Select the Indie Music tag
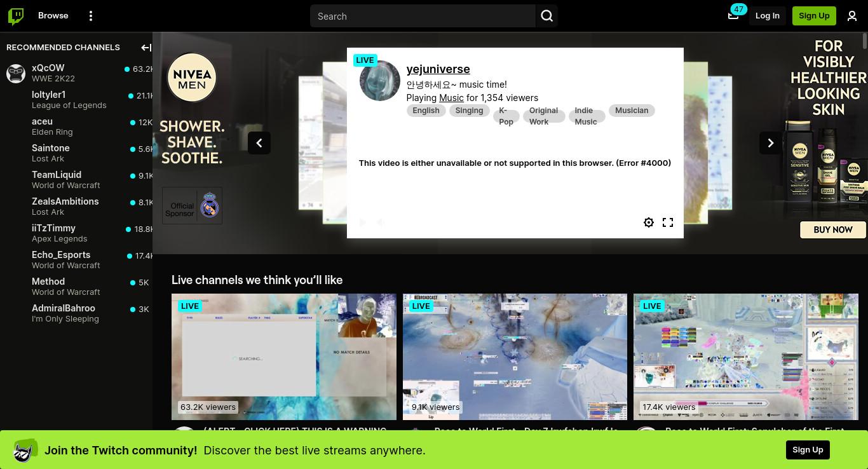This screenshot has width=868, height=469. pyautogui.click(x=587, y=116)
